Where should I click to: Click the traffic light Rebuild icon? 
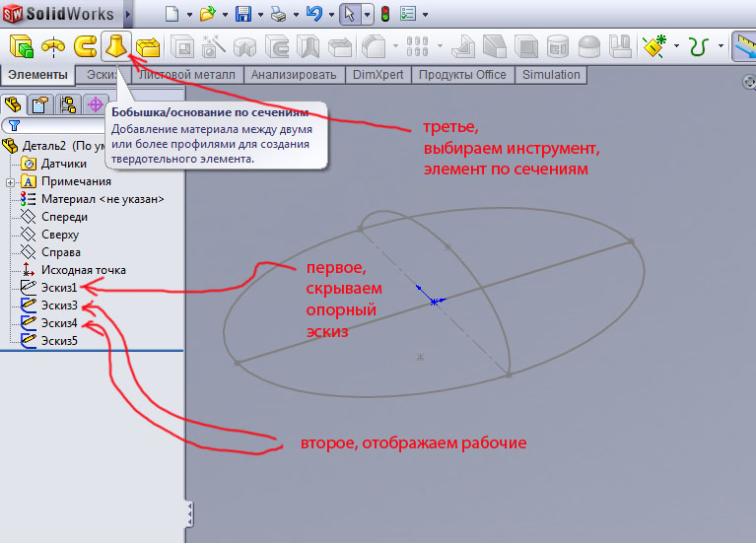384,15
